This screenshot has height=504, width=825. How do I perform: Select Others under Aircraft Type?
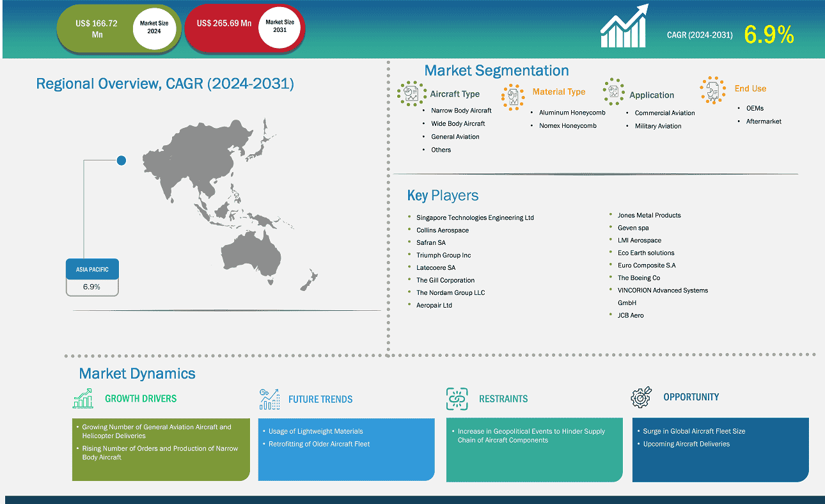441,150
